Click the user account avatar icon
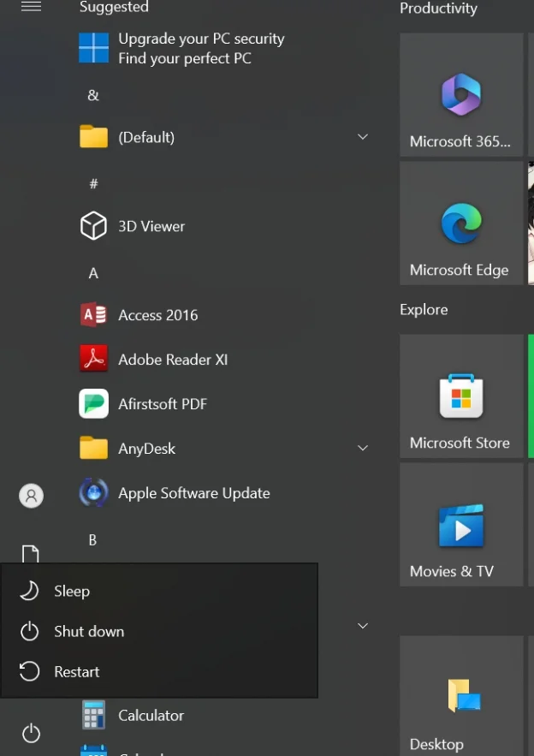Screen dimensions: 534x756 coord(31,496)
